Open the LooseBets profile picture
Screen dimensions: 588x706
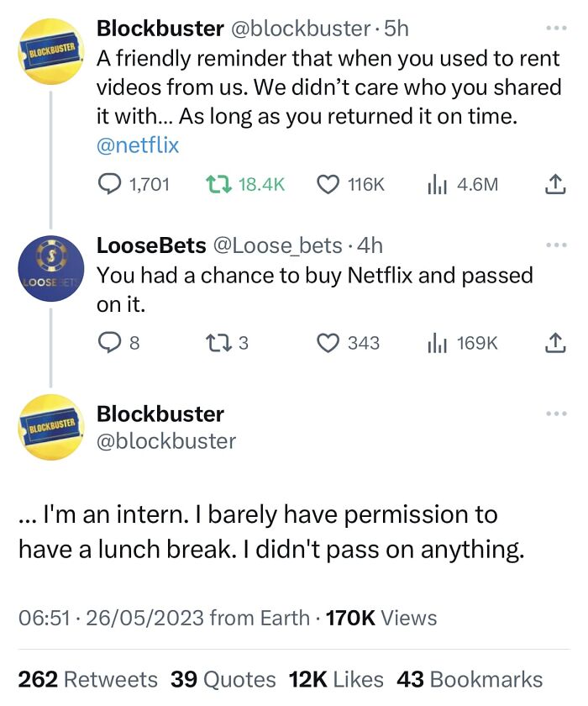coord(51,268)
